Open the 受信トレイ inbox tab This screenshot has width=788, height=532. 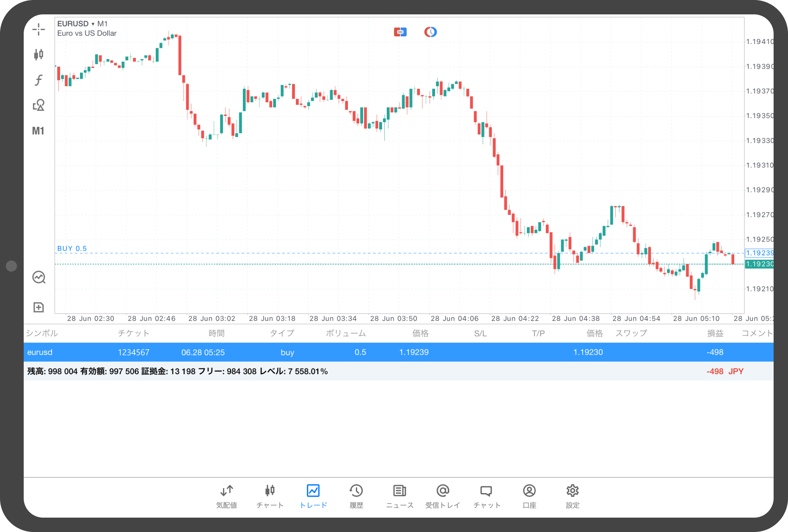pos(442,496)
